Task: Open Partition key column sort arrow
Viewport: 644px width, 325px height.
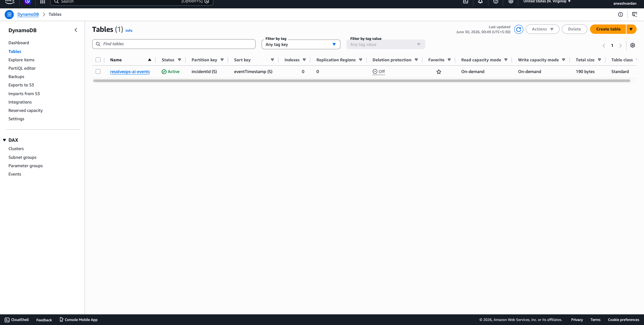Action: (222, 60)
